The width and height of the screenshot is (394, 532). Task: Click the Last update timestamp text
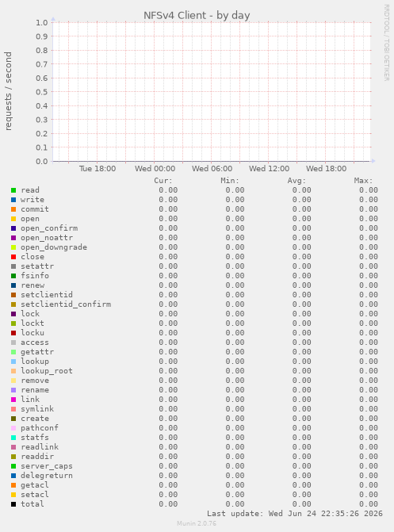(x=295, y=514)
